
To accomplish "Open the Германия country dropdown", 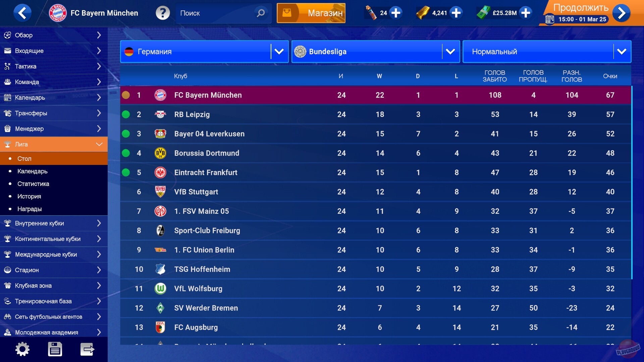I will (204, 52).
